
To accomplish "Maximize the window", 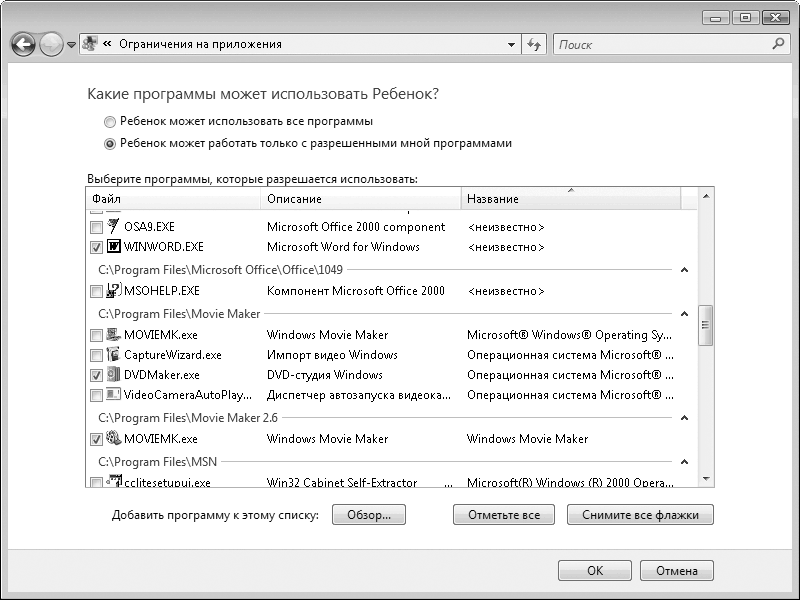I will coord(745,18).
